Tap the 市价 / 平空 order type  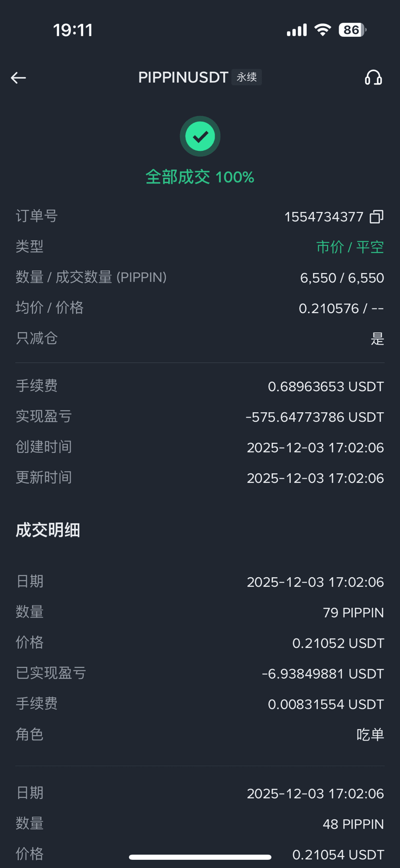point(350,247)
